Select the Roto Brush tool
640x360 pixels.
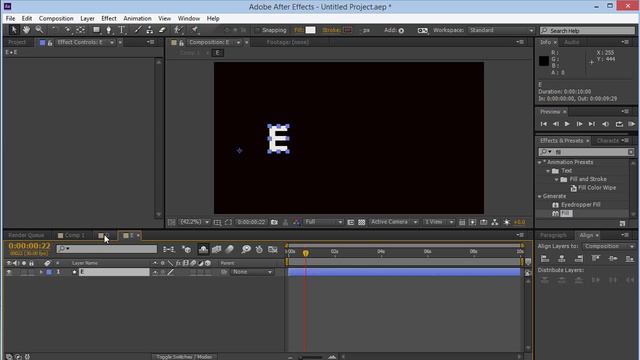(x=178, y=30)
